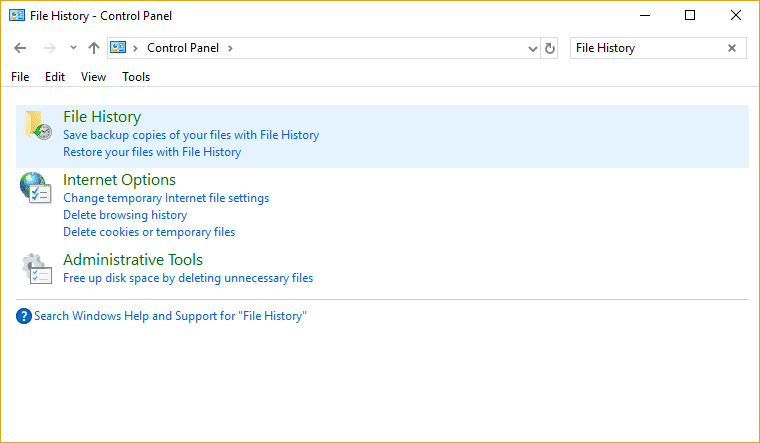Screen dimensions: 760x443
Task: Click the Internet Options globe icon
Action: tap(36, 188)
